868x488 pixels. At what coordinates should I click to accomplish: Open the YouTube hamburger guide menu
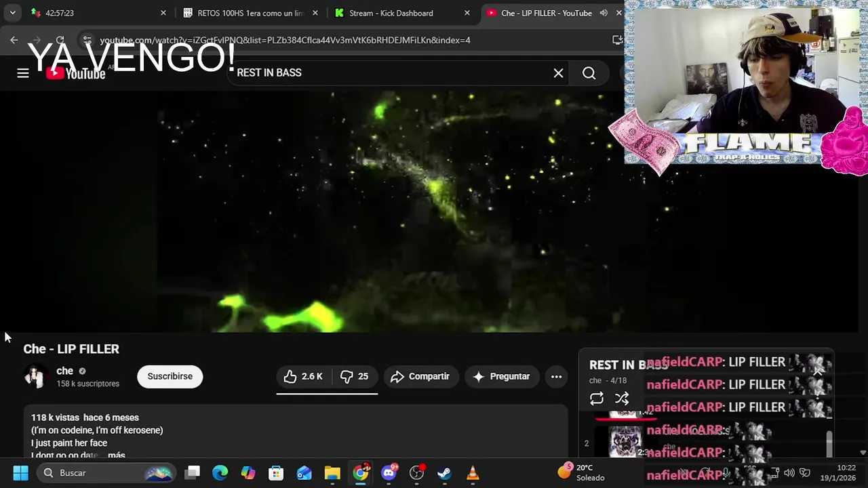(x=23, y=73)
